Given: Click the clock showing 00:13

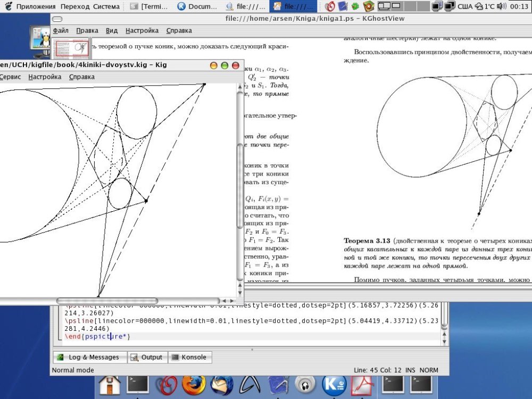Looking at the screenshot, I should click(519, 6).
